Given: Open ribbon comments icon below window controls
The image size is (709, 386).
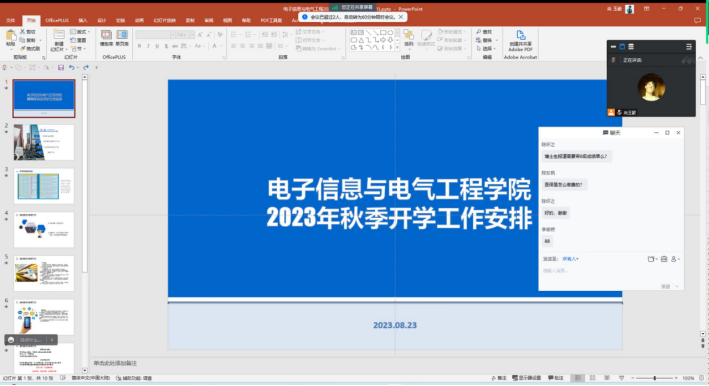Looking at the screenshot, I should (x=697, y=20).
